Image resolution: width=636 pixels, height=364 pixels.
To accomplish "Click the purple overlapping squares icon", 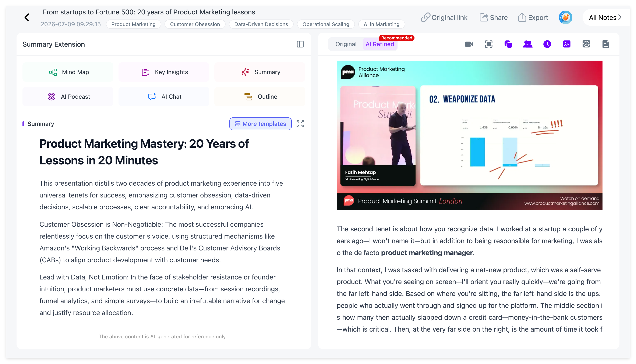I will point(508,44).
